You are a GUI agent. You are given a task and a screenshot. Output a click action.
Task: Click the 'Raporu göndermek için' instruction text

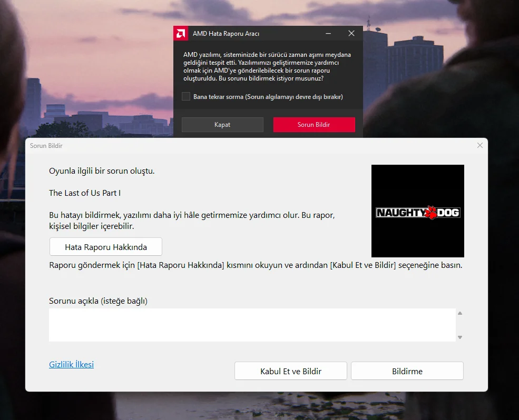[x=256, y=265]
